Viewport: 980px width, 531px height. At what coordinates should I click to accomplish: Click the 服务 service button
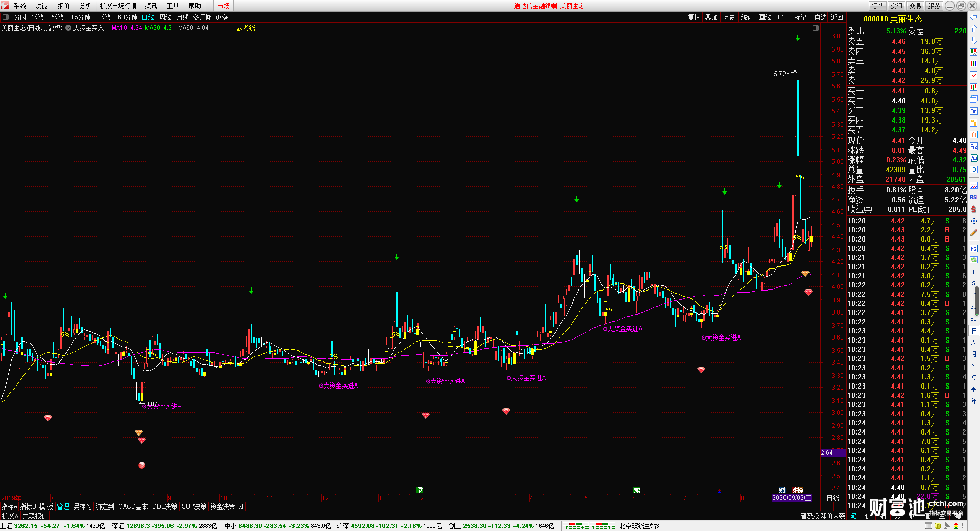[x=934, y=6]
